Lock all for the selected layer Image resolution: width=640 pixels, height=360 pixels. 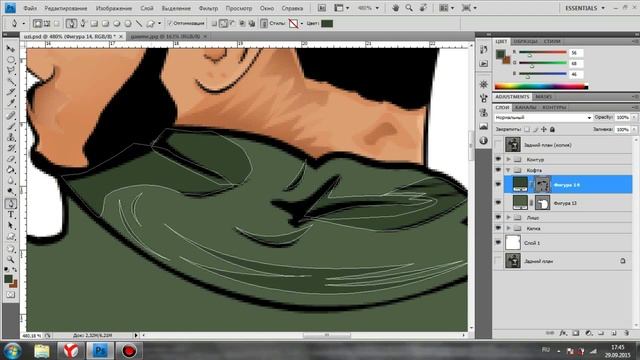pos(552,129)
